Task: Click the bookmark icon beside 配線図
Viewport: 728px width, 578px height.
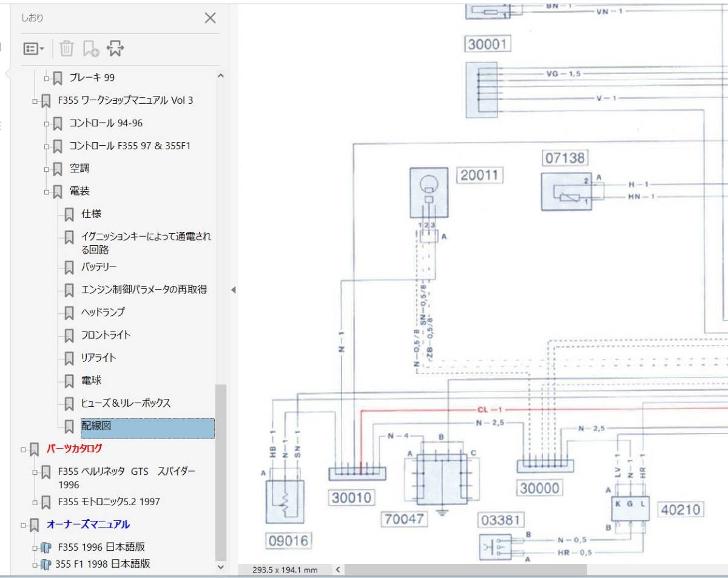Action: point(69,426)
